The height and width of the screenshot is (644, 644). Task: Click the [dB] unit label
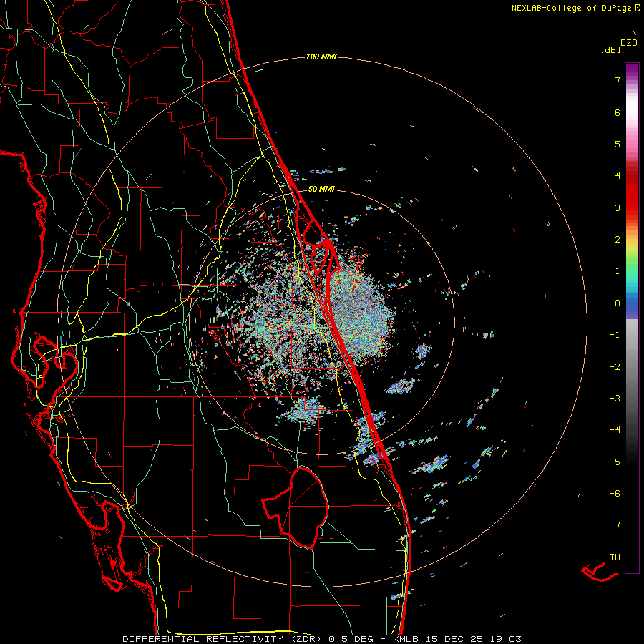pos(610,49)
